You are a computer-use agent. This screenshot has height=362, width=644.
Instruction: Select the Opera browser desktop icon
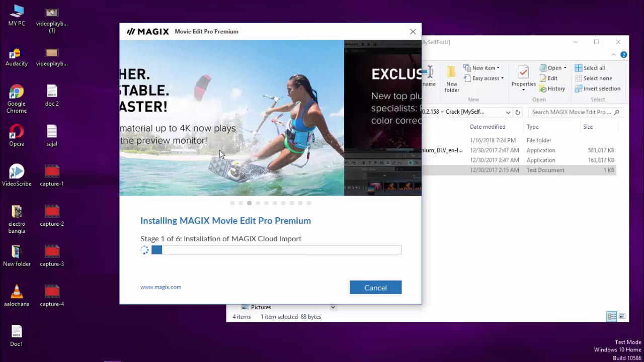pos(17,136)
